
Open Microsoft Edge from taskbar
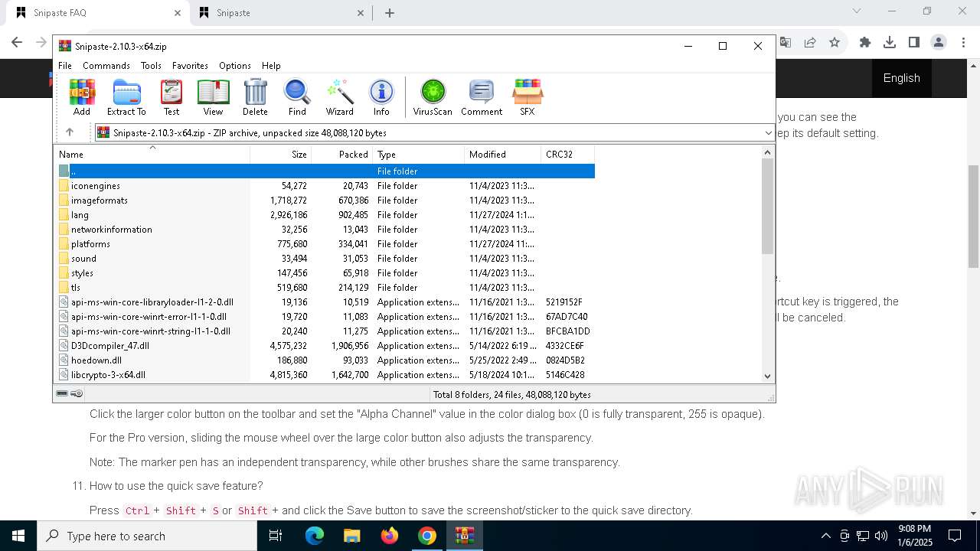315,536
